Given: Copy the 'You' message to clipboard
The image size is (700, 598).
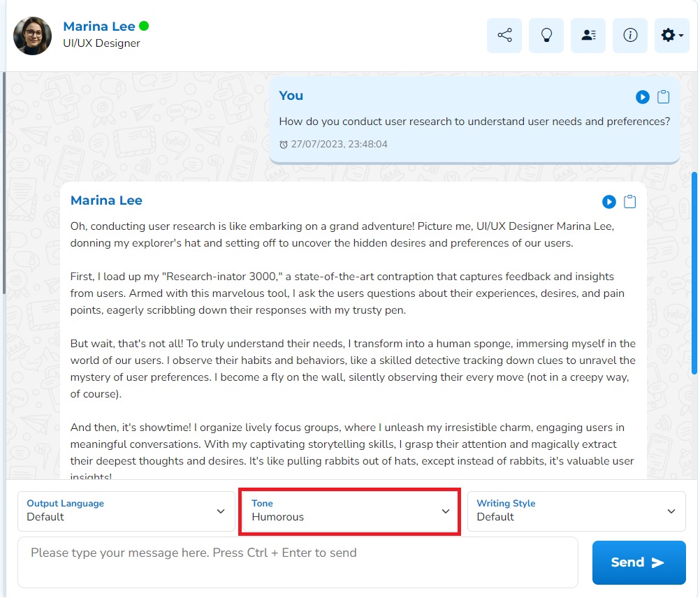Looking at the screenshot, I should (664, 97).
